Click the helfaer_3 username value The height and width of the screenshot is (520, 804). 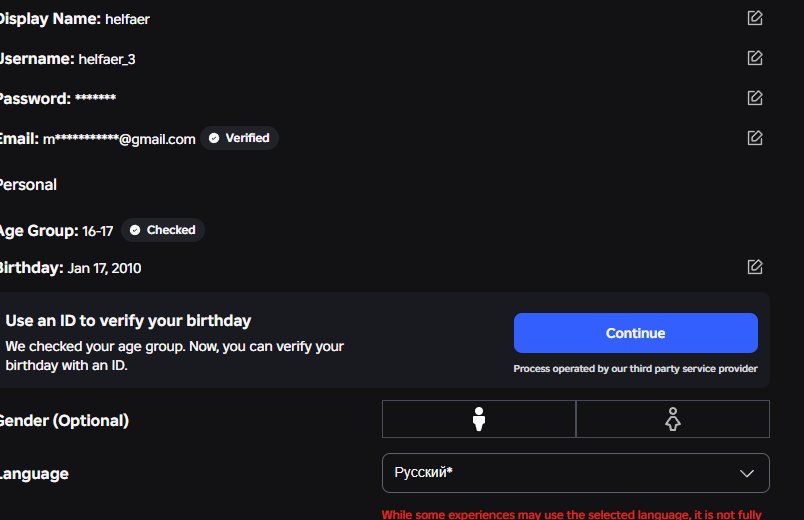click(x=107, y=59)
